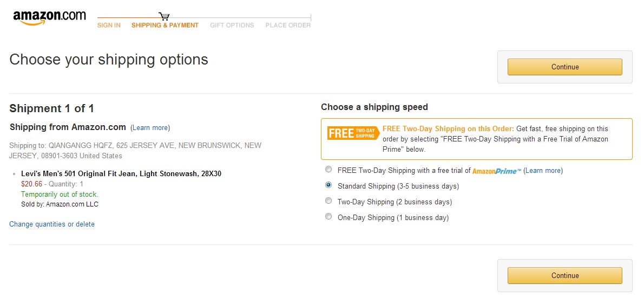This screenshot has height=297, width=644.
Task: Open Learn more link next to AmazonPrime
Action: pyautogui.click(x=543, y=171)
